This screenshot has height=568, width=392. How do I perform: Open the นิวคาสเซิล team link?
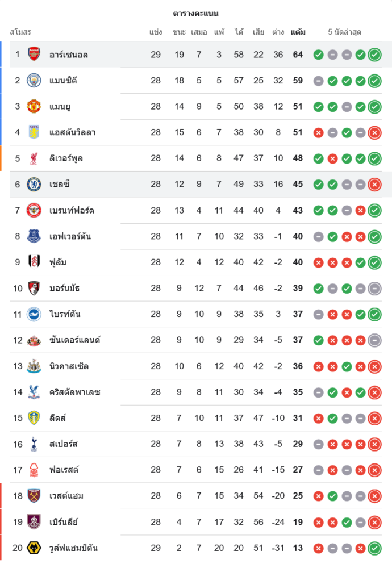(69, 366)
